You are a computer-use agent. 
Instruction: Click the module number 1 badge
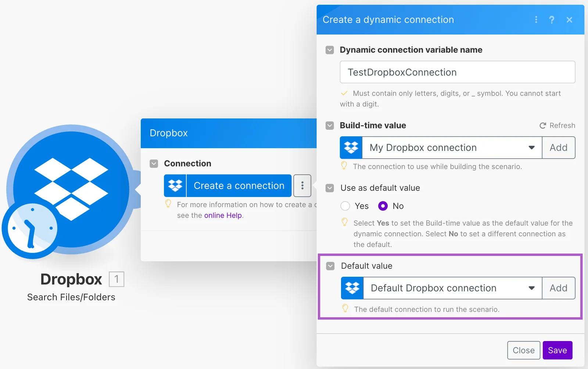pyautogui.click(x=116, y=279)
